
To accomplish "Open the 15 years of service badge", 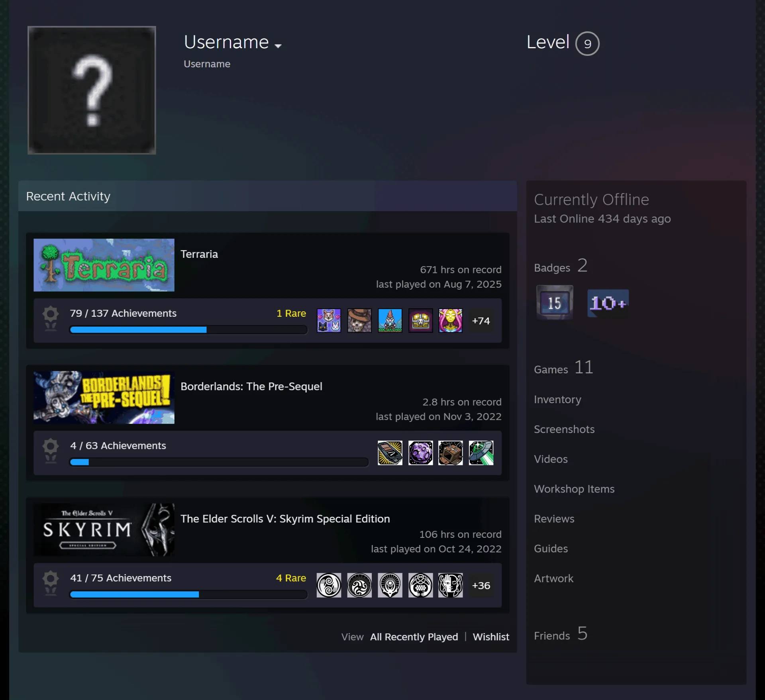I will pyautogui.click(x=555, y=302).
